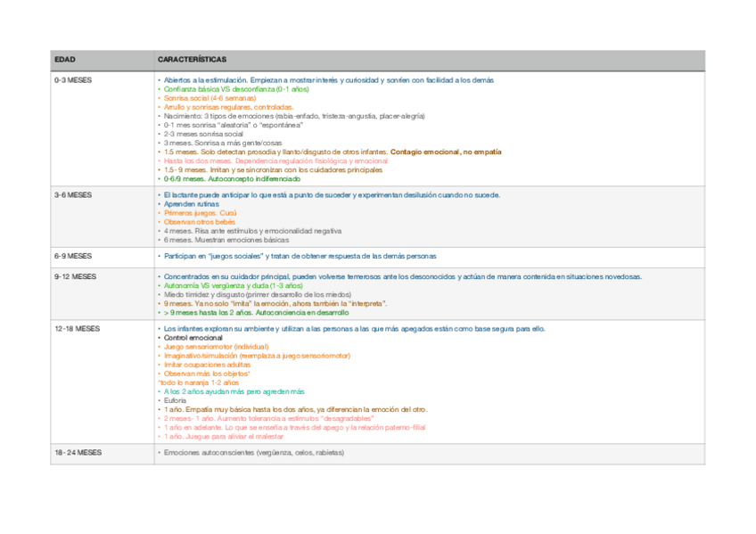Image resolution: width=756 pixels, height=534 pixels.
Task: Click '0-6/9 meses. Autoconcepto indiferenciado'
Action: [x=232, y=179]
